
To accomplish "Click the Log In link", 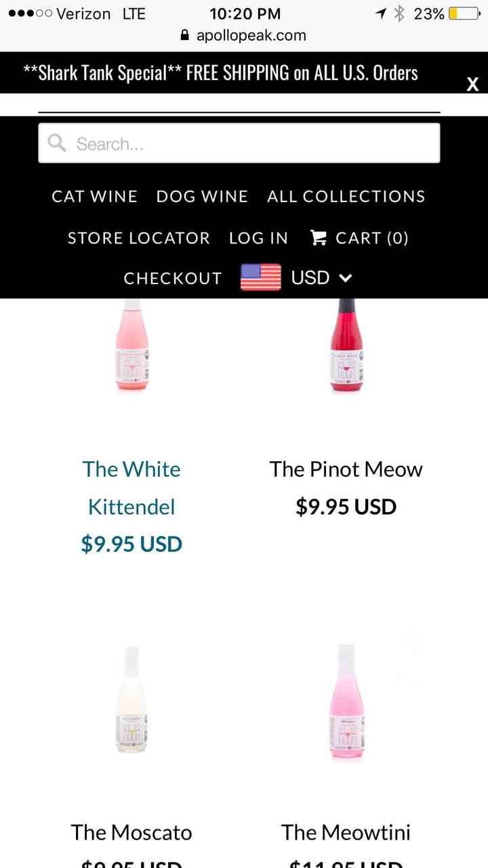I will click(x=258, y=238).
